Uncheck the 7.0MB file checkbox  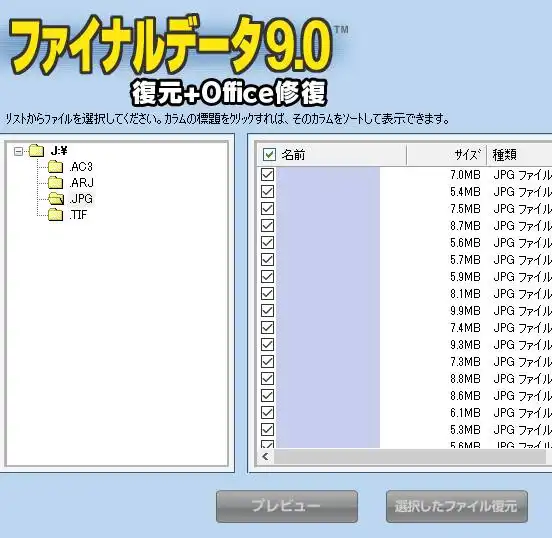click(268, 174)
